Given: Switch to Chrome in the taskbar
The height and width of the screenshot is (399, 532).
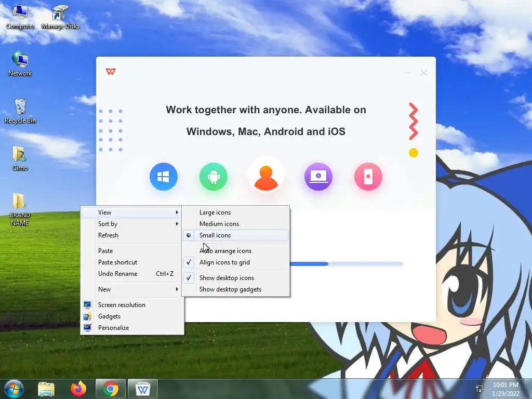Looking at the screenshot, I should point(111,389).
